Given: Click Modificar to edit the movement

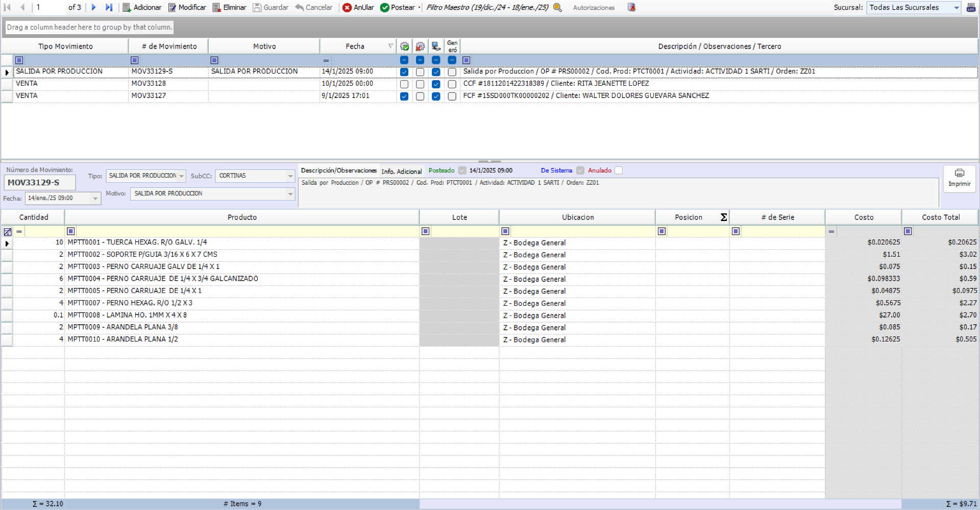Looking at the screenshot, I should coord(187,8).
